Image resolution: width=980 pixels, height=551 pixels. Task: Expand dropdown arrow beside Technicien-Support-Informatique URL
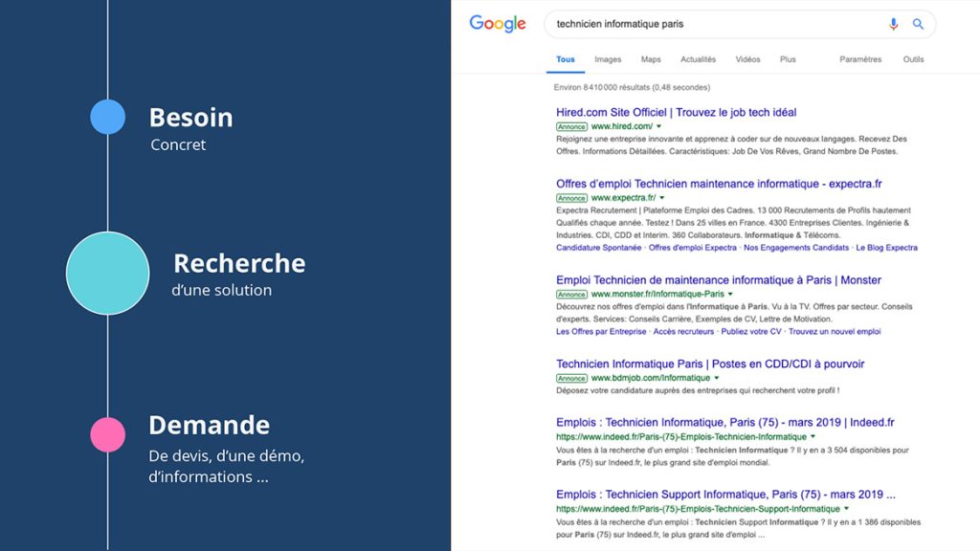[846, 509]
